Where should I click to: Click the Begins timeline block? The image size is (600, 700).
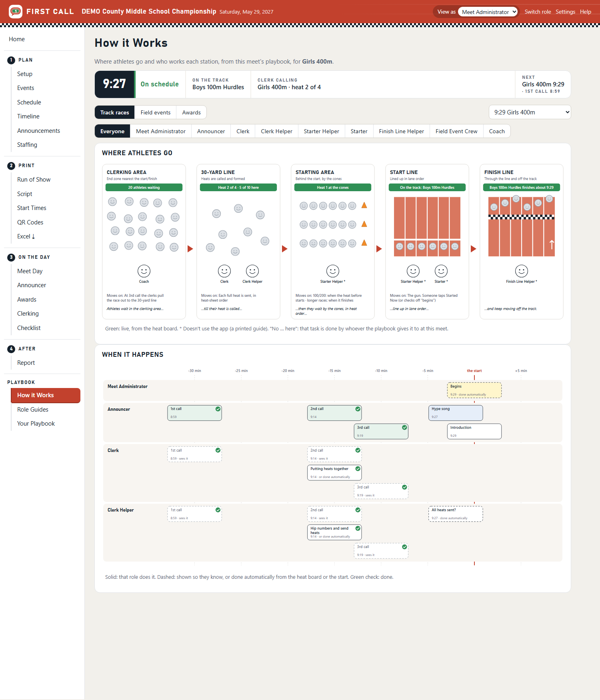474,390
